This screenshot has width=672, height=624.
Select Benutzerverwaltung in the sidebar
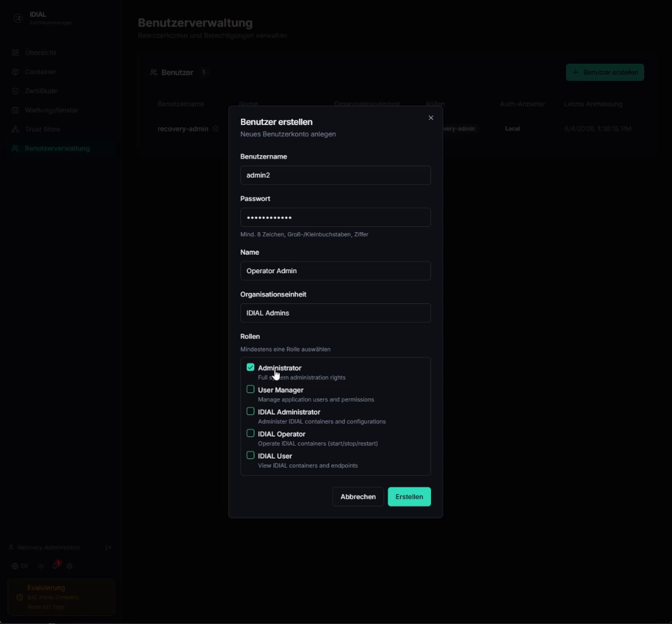(57, 149)
